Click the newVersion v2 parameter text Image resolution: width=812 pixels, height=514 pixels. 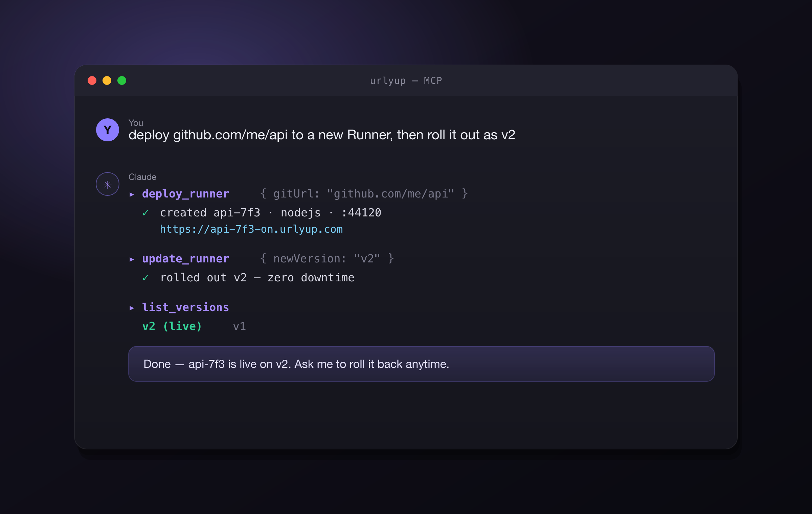(x=327, y=259)
